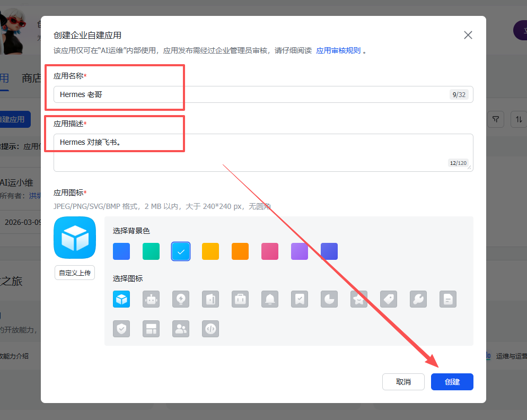Pick the document file icon
Screen dimensions: 527x420
[x=448, y=299]
